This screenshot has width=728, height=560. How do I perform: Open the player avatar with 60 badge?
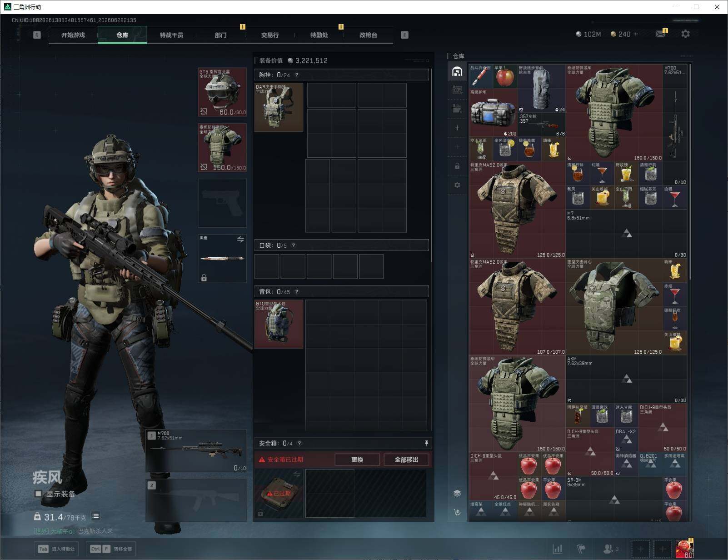[684, 549]
